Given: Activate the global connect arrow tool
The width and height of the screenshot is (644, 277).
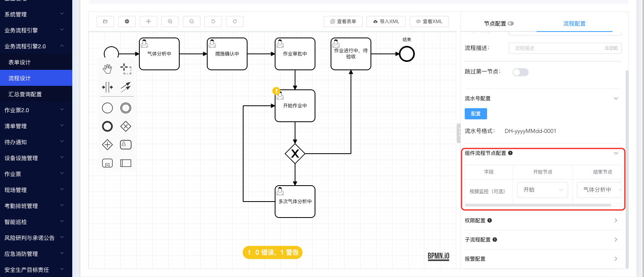Looking at the screenshot, I should (126, 87).
